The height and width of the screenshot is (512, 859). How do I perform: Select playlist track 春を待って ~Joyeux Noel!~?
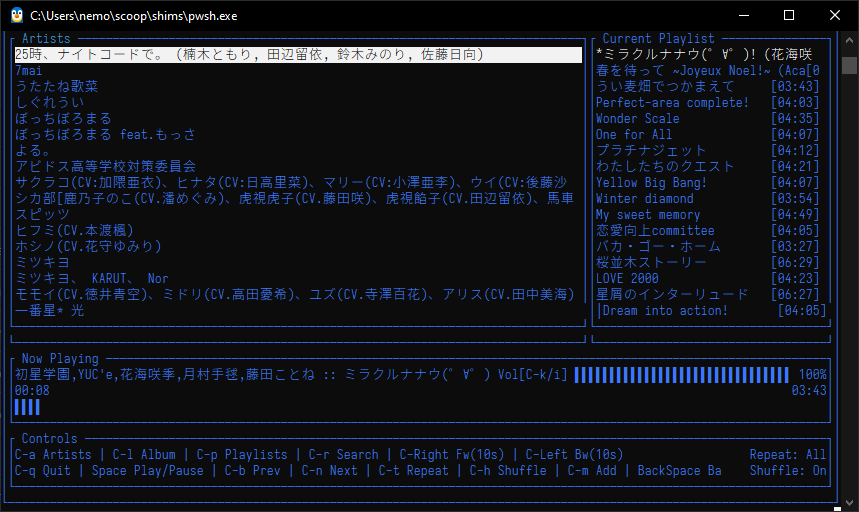pyautogui.click(x=708, y=71)
